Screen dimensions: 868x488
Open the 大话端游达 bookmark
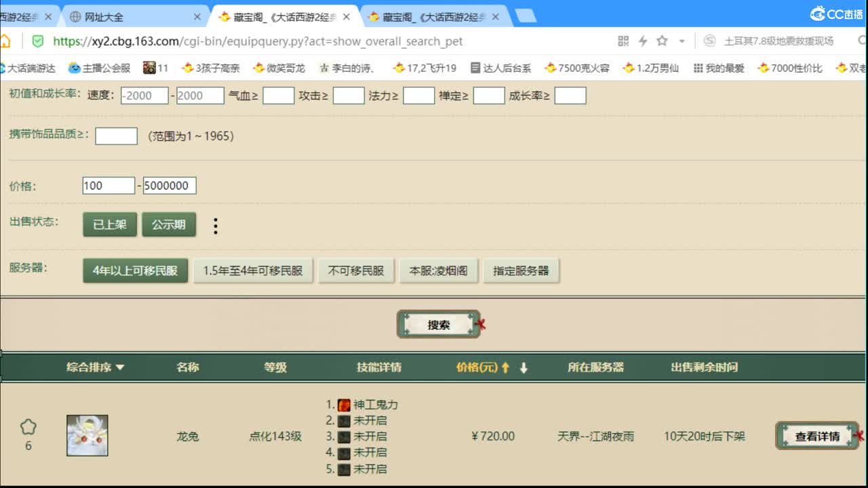(x=28, y=68)
